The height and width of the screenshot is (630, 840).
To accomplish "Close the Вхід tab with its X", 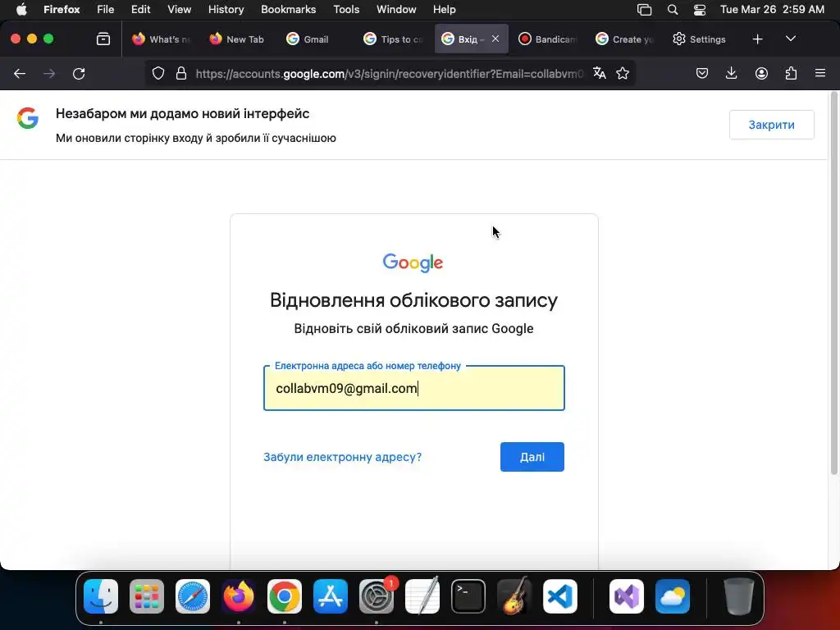I will click(x=495, y=39).
